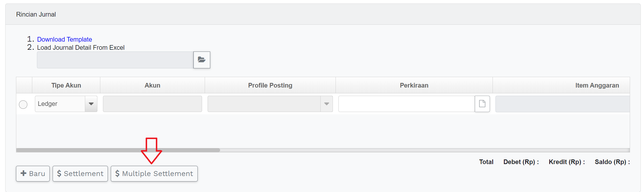Click the horizontal table scrollbar thumb

118,150
